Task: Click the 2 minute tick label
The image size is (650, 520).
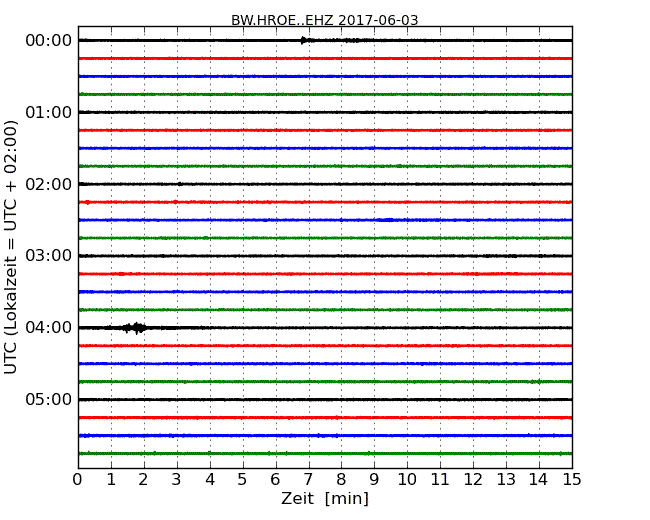Action: pos(143,479)
